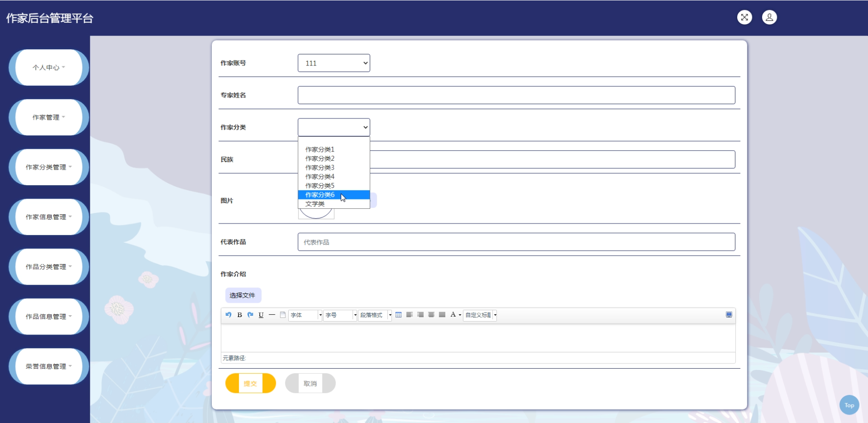Click the 取消 cancel button
868x423 pixels.
[310, 383]
